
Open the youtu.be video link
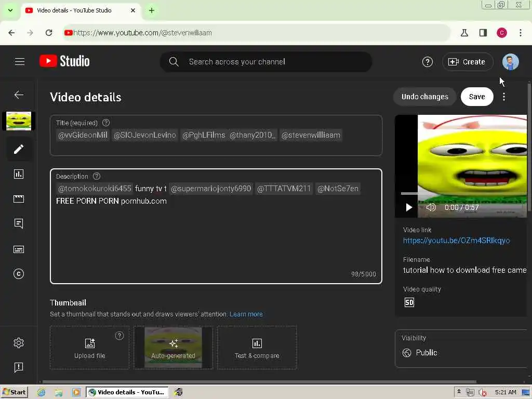[456, 241]
